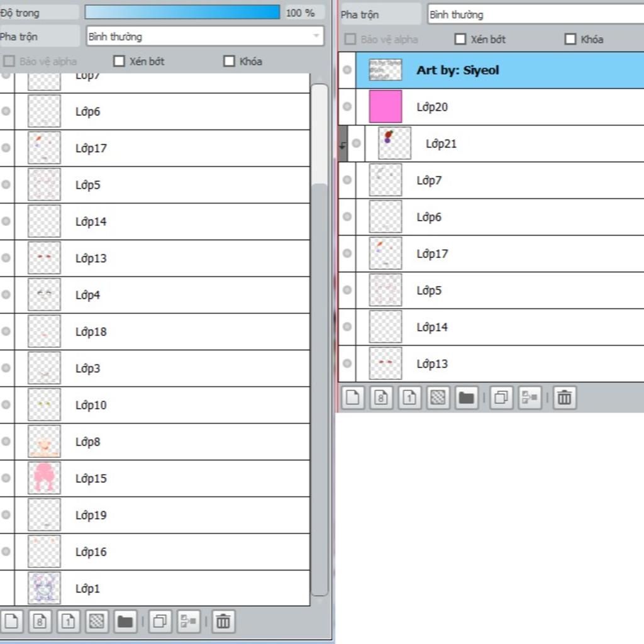The height and width of the screenshot is (644, 644).
Task: Open Pha trộn blend dropdown in left panel
Action: (205, 36)
